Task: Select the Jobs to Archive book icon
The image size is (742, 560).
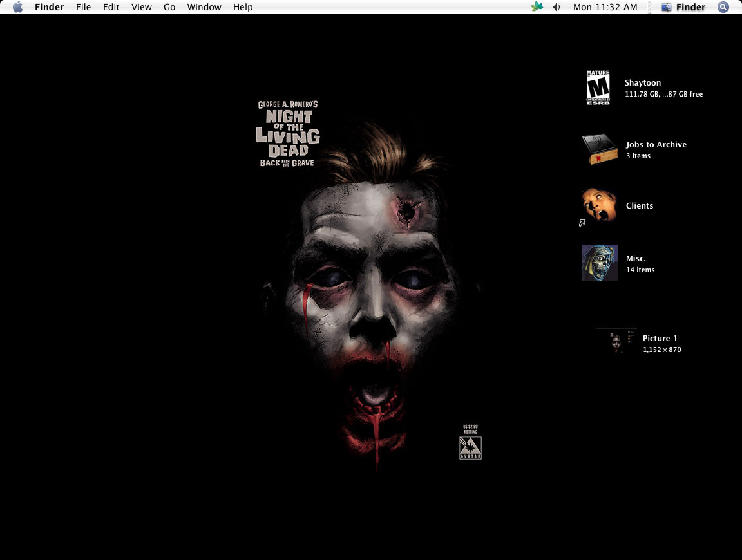Action: pos(600,149)
